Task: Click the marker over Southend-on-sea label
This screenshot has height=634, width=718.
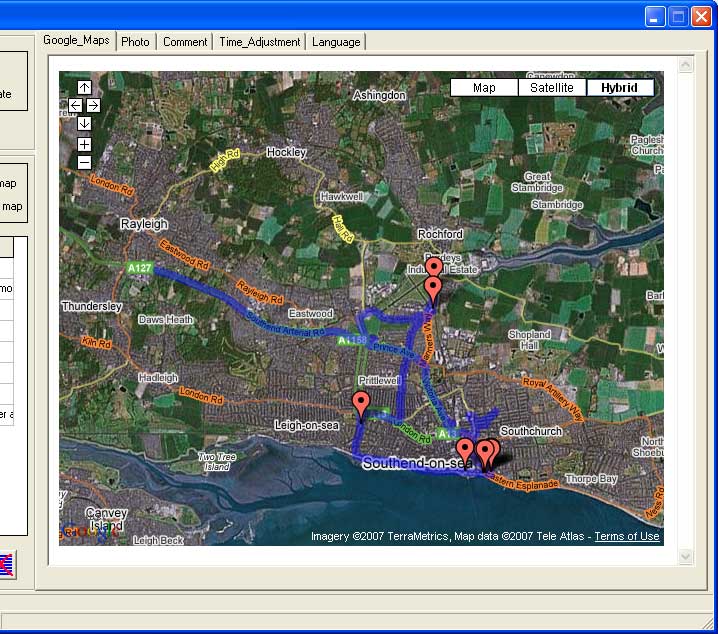Action: [465, 451]
